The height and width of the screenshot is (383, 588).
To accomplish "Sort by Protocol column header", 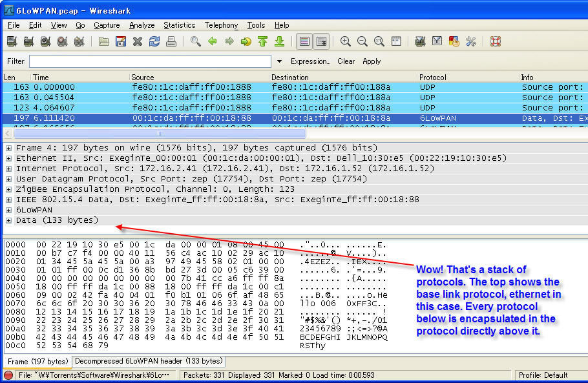I will pos(468,78).
